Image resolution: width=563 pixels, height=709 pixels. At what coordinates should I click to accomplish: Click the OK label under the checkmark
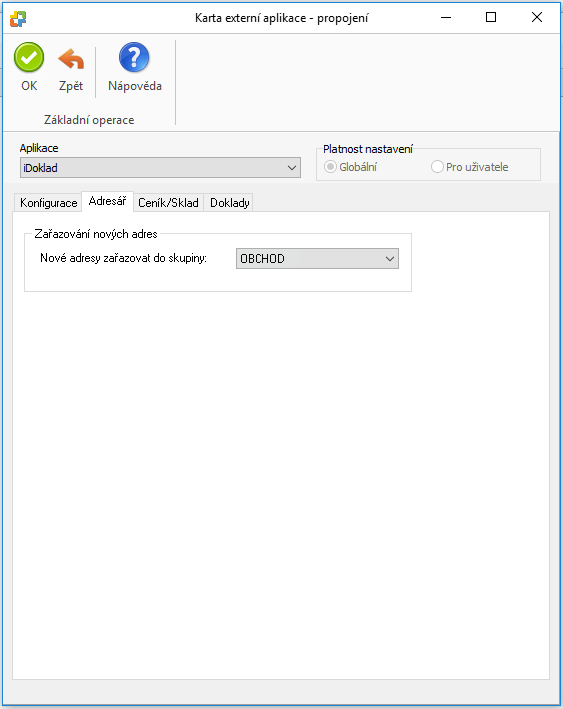[x=29, y=86]
